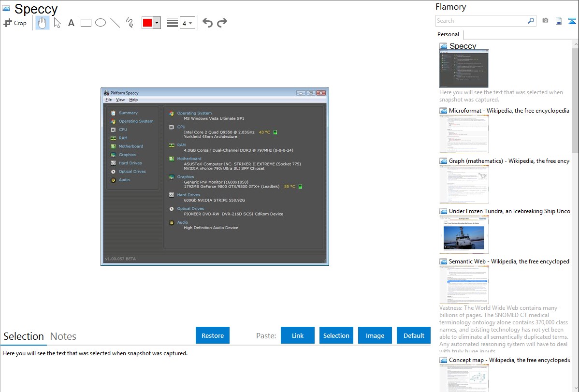The image size is (579, 392).
Task: Click the Link paste button
Action: (298, 335)
